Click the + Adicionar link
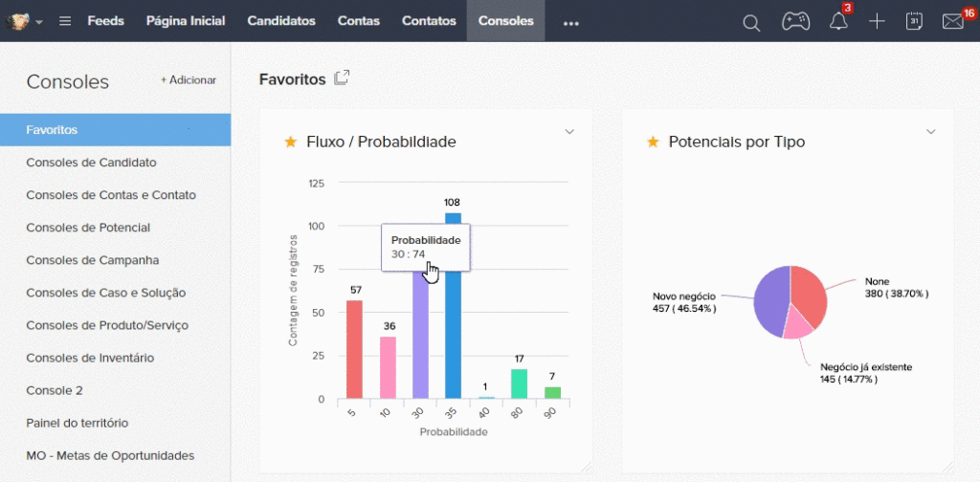Viewport: 980px width, 482px height. click(x=189, y=80)
